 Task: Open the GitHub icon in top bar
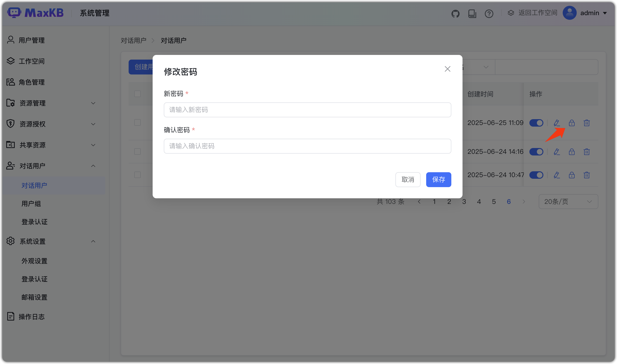point(456,13)
